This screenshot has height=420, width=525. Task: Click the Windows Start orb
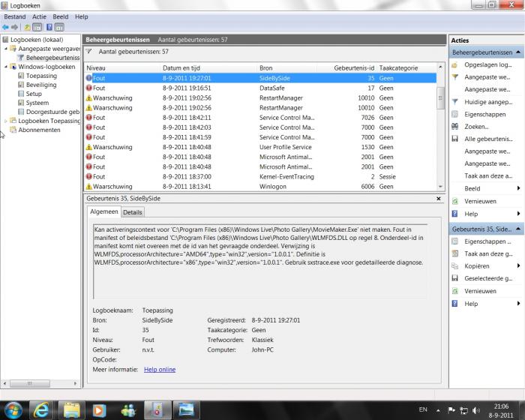[13, 410]
